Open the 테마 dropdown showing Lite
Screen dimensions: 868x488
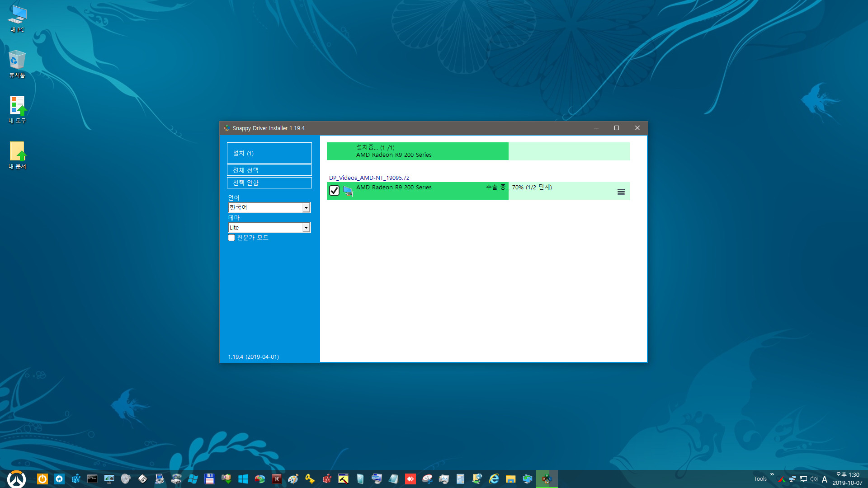tap(269, 227)
